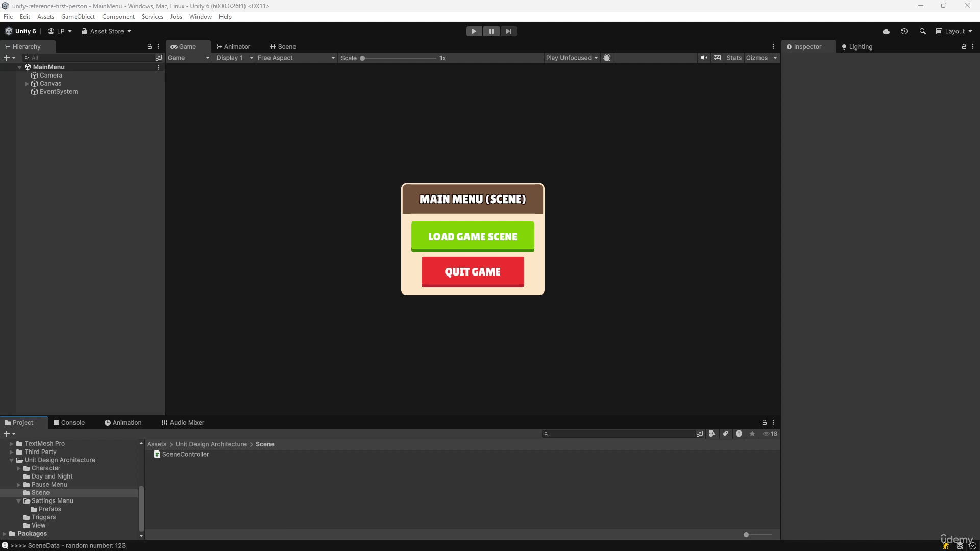Click the Step frame button
Viewport: 980px width, 551px height.
[x=508, y=31]
